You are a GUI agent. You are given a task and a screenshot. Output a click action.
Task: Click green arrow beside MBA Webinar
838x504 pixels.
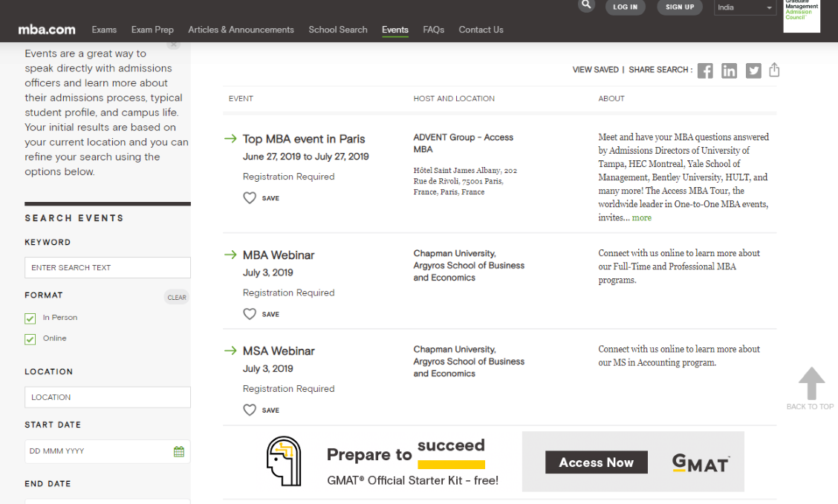tap(230, 255)
